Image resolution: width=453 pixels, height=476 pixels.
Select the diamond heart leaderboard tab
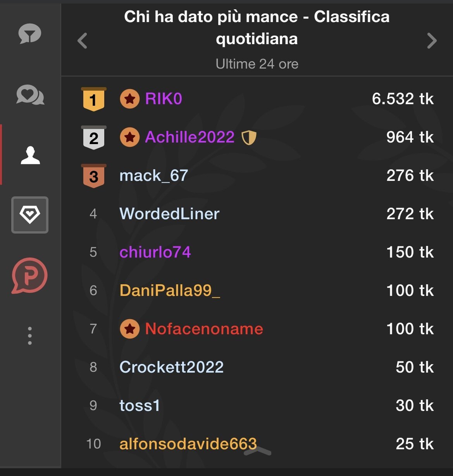point(30,215)
